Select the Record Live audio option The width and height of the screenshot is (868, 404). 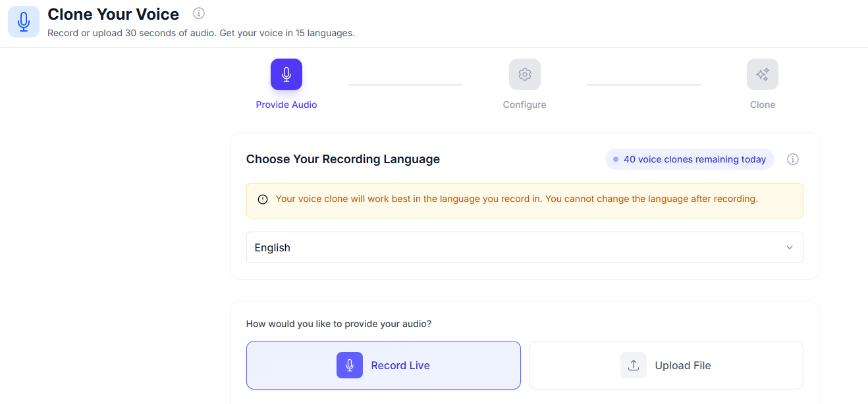(383, 365)
